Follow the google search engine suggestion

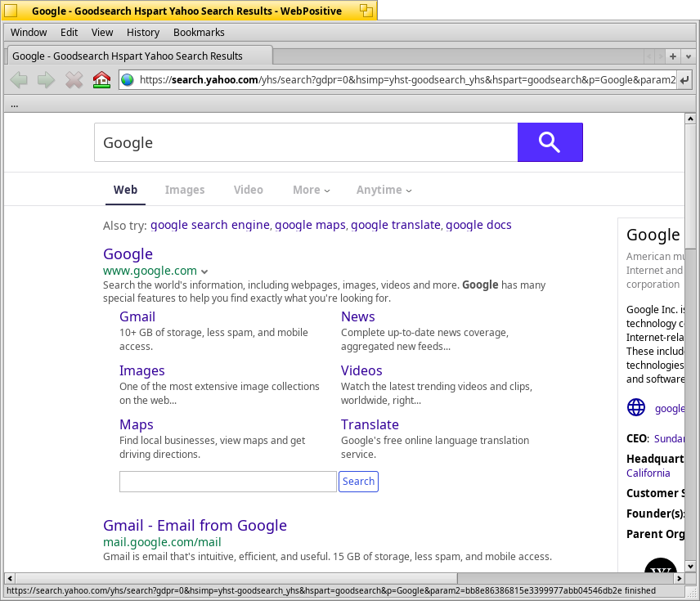pyautogui.click(x=210, y=225)
